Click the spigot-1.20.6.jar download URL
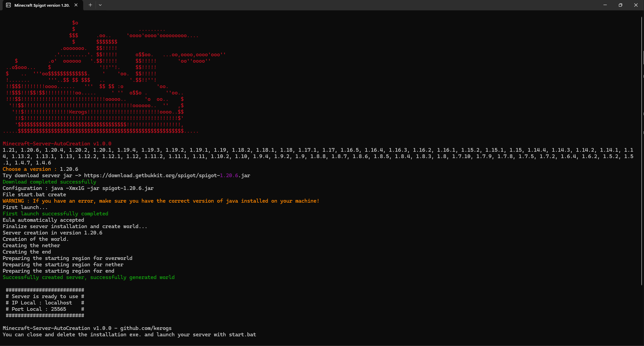Viewport: 644px width, 346px height. coord(167,176)
